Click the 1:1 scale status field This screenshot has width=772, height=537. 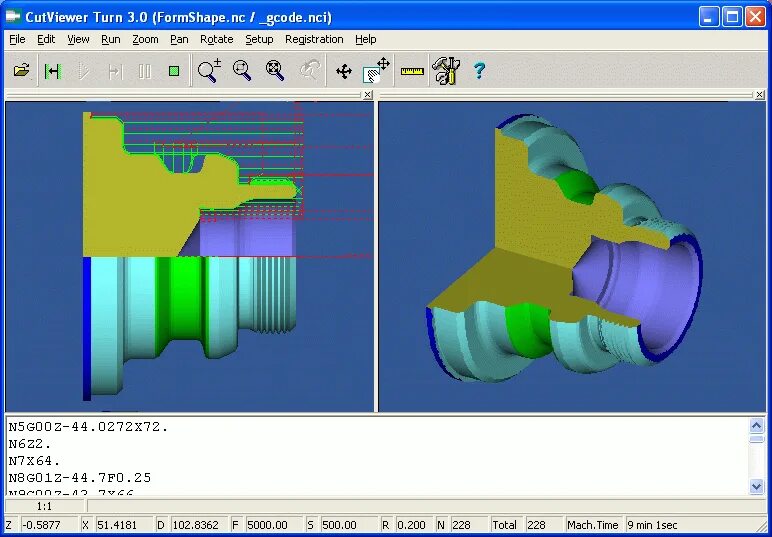(x=44, y=506)
